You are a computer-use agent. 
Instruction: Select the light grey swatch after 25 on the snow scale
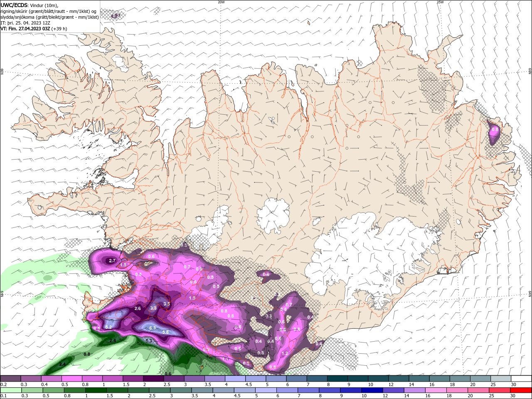501,379
